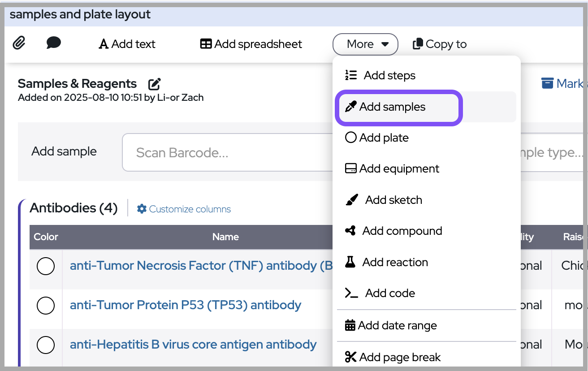Click the Add reaction flask icon
Screen dimensions: 588x371
[x=350, y=262]
